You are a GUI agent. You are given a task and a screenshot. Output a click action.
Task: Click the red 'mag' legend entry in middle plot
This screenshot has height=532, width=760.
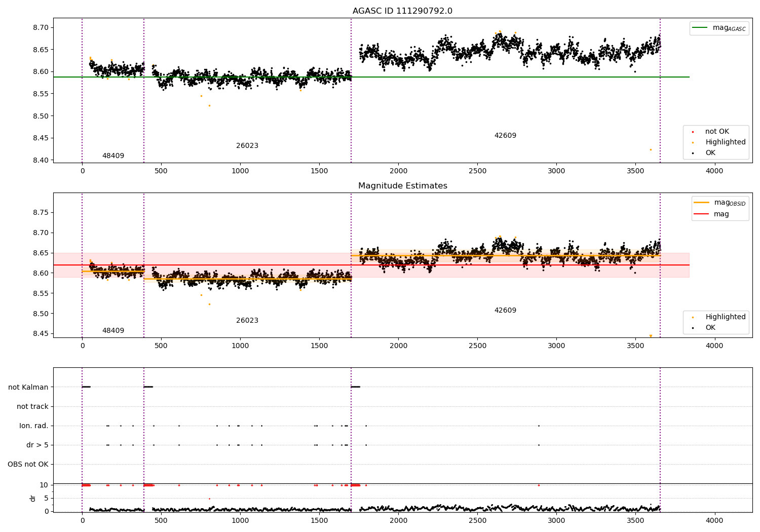point(712,214)
